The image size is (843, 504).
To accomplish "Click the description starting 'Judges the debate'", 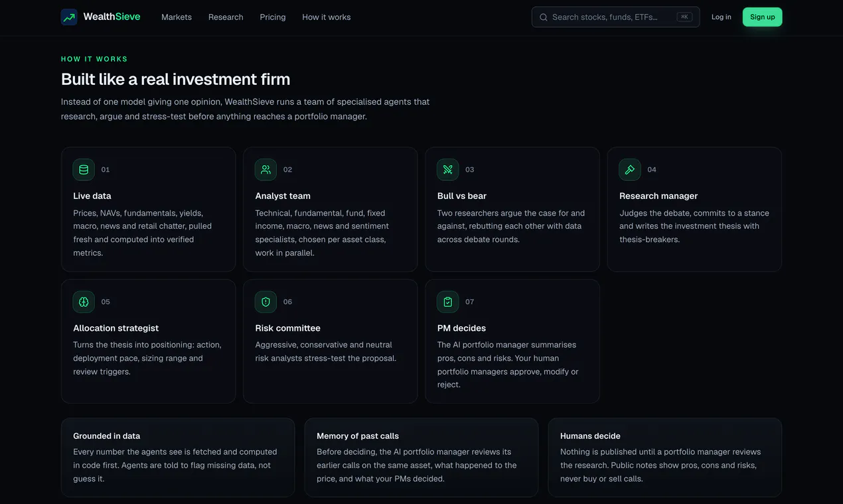I will [694, 226].
